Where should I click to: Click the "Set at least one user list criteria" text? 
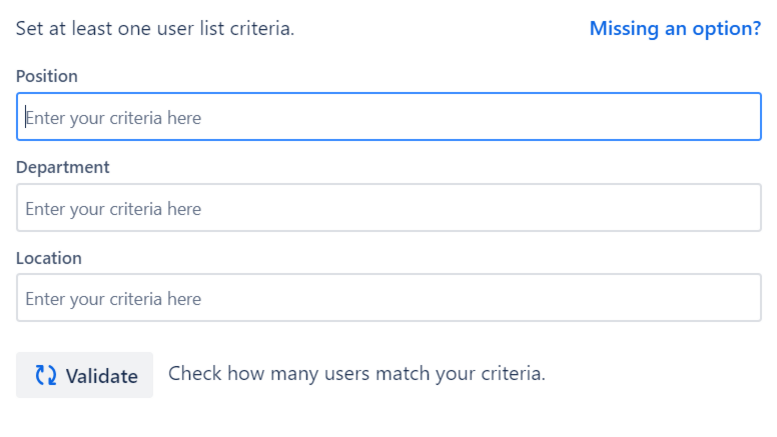[155, 28]
